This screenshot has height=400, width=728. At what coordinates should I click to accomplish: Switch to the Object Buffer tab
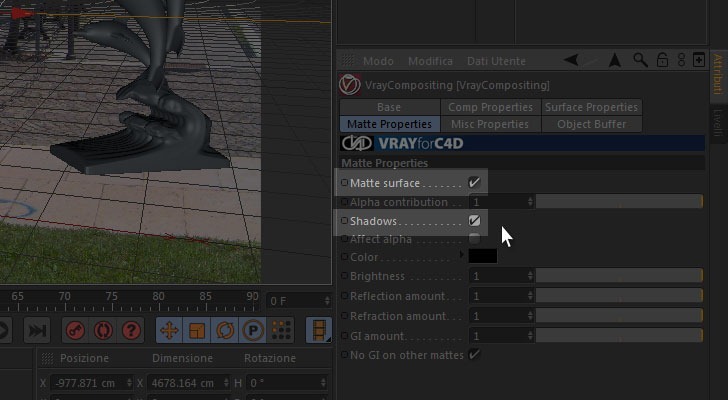pos(592,124)
